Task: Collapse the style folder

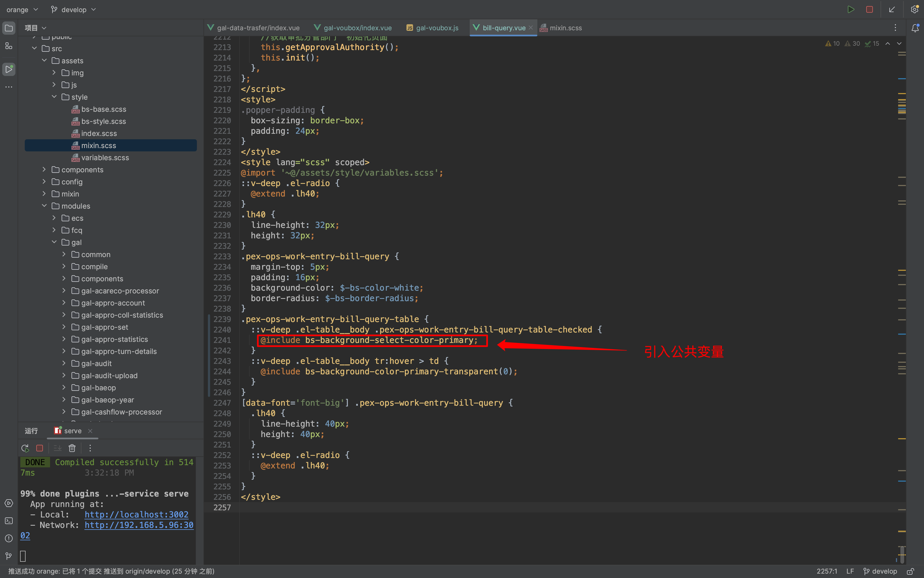Action: (x=54, y=97)
